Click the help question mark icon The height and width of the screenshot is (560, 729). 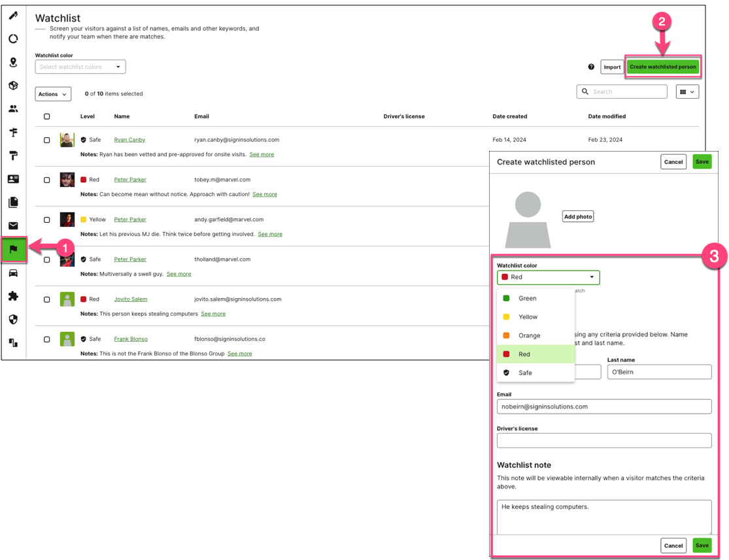591,67
